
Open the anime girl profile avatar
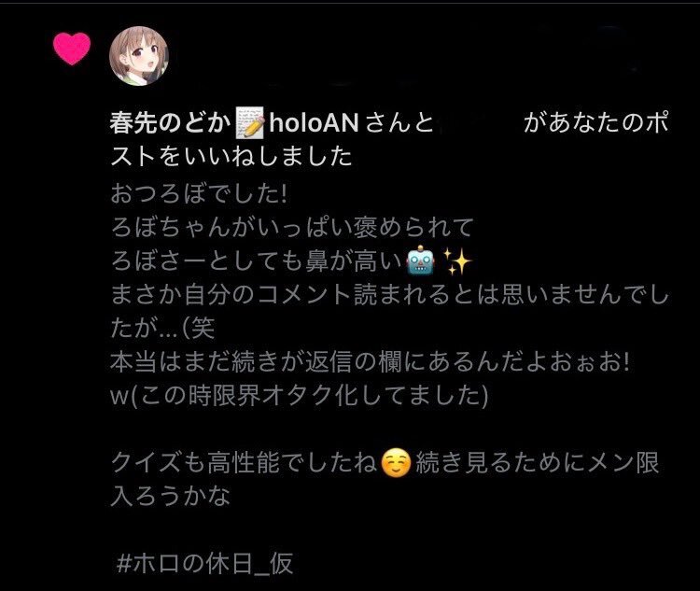coord(139,56)
